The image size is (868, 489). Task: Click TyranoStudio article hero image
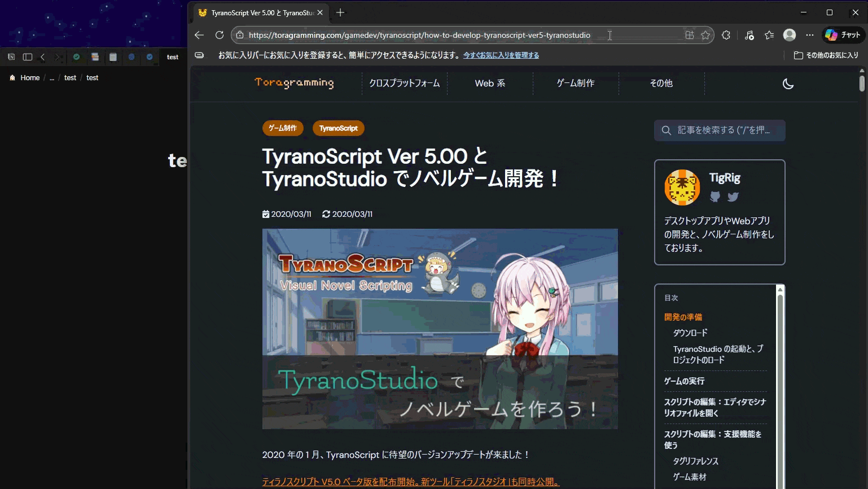(440, 329)
